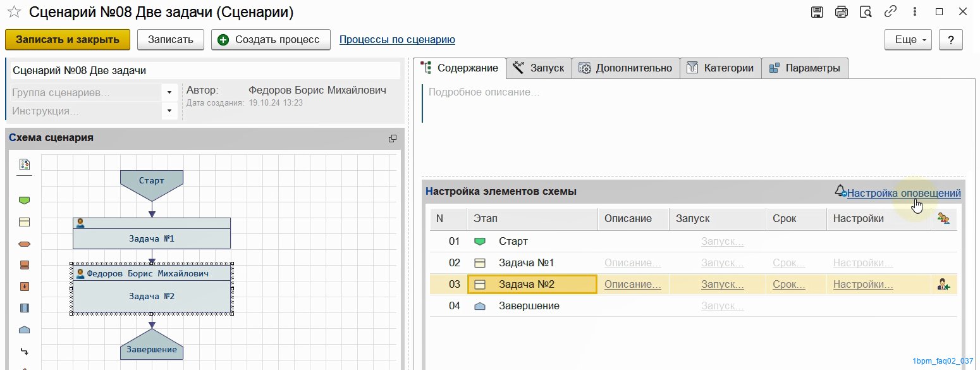Viewport: 980px width, 370px height.
Task: Expand the Схема сценария panel to full size
Action: [393, 138]
